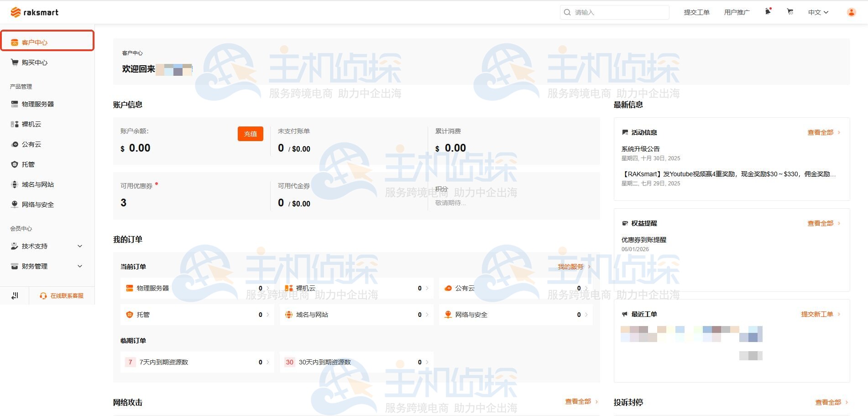
Task: Click the raksmart logo
Action: tap(34, 12)
